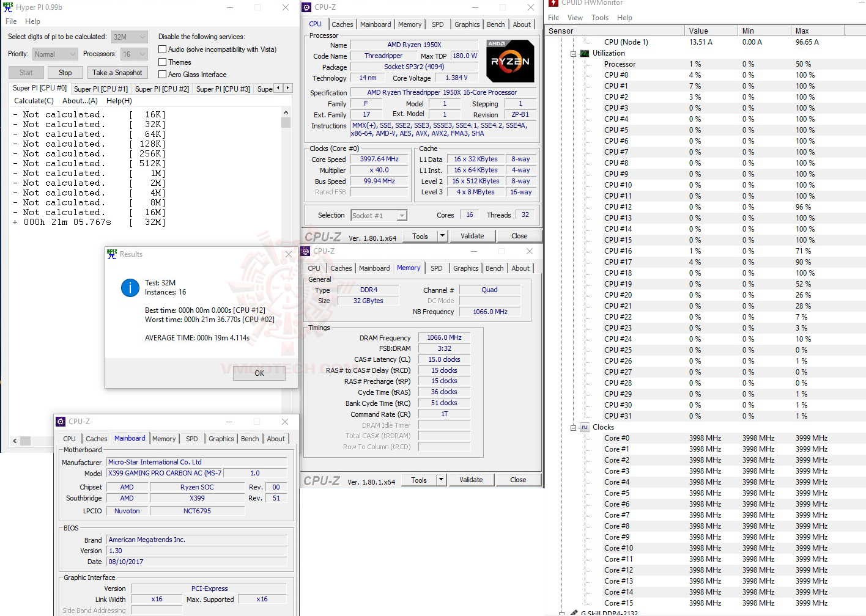The image size is (866, 616).
Task: Open SPD tab in CPU-Z Memory window
Action: [x=436, y=268]
